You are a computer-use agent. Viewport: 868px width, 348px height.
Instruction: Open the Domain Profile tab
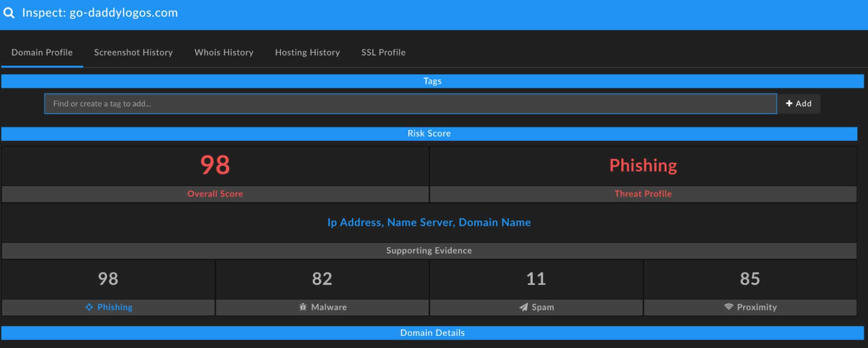tap(42, 53)
